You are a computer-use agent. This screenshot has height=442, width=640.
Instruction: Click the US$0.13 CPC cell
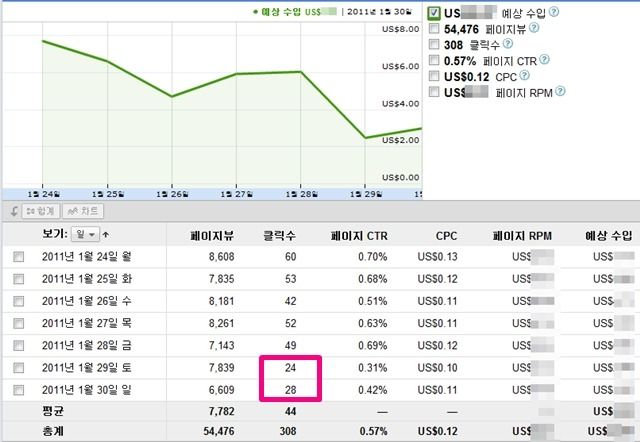[x=437, y=257]
